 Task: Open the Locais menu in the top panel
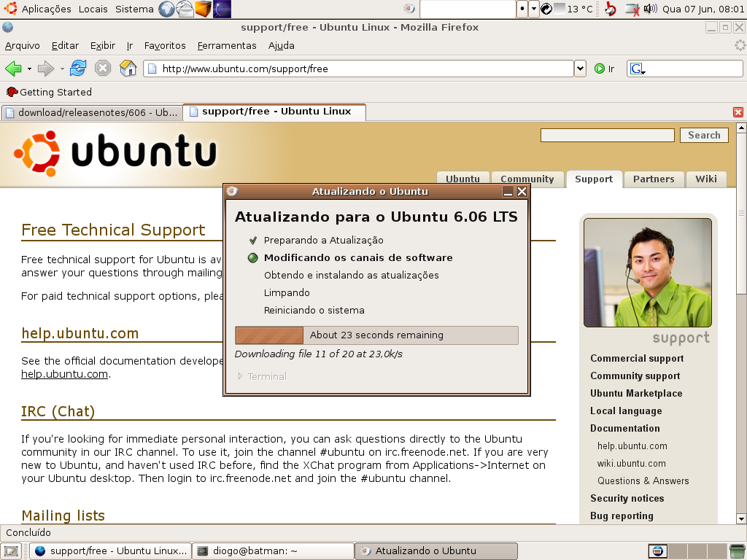point(93,9)
